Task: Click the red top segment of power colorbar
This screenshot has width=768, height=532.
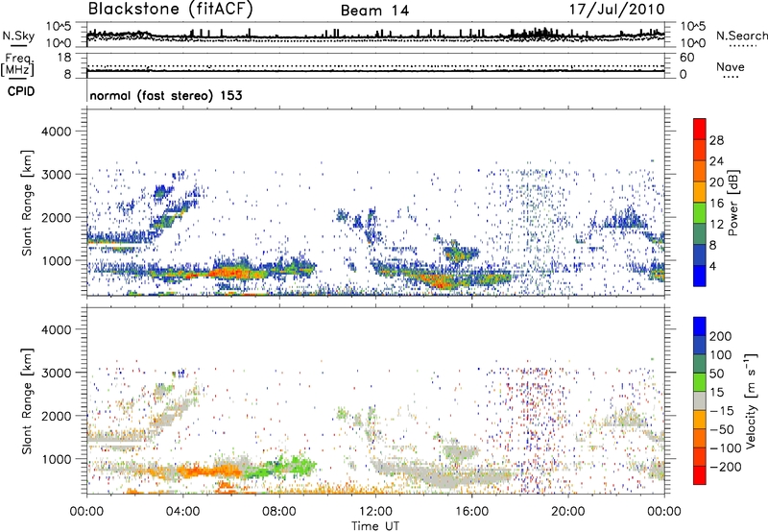Action: (x=700, y=129)
